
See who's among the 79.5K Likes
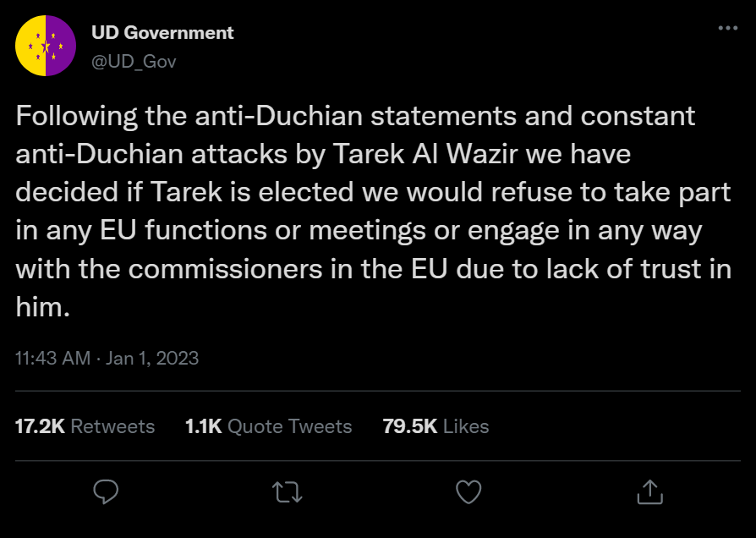(436, 426)
